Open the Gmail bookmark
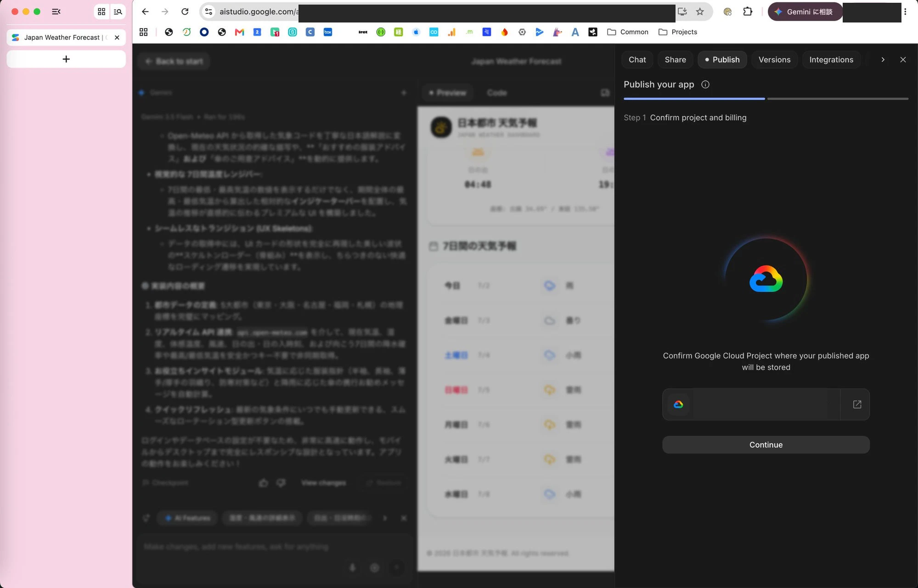The image size is (918, 588). point(239,32)
